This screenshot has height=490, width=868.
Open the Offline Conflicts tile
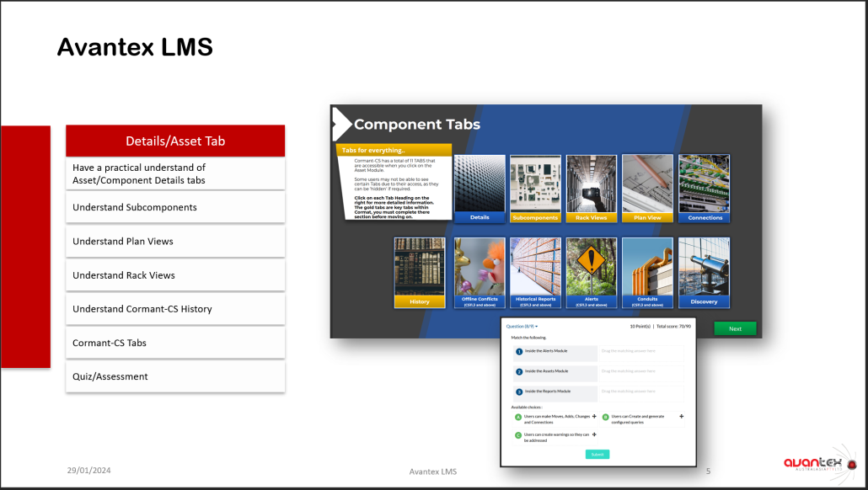[x=480, y=273]
